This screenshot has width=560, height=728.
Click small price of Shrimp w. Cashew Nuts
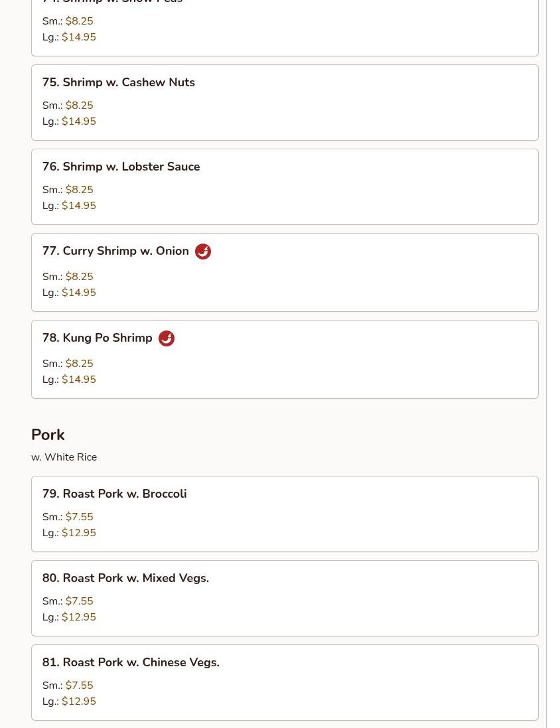(x=79, y=106)
